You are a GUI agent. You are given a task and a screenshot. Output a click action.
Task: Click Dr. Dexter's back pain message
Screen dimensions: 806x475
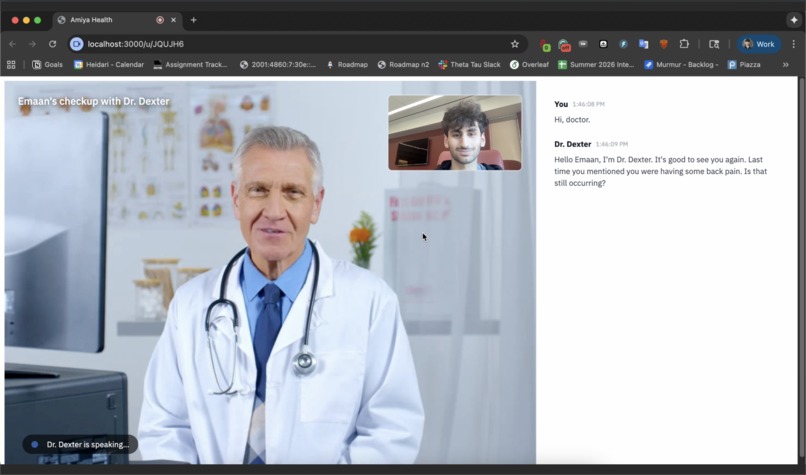[661, 171]
